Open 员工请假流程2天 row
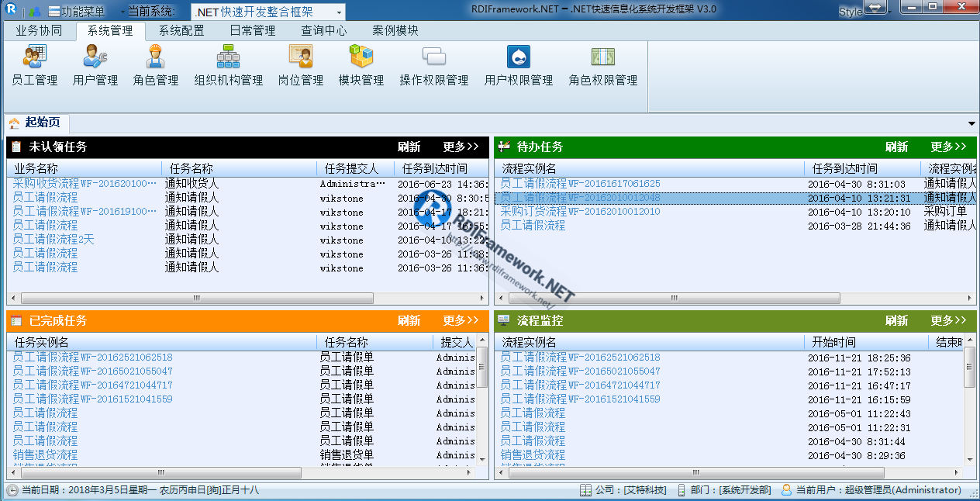Image resolution: width=980 pixels, height=501 pixels. pyautogui.click(x=53, y=240)
